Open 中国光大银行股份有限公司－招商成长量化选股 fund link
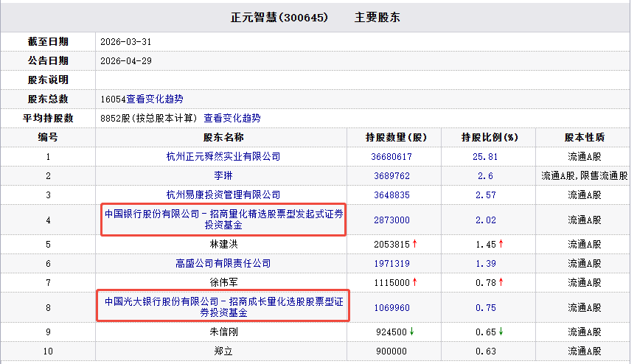 (223, 307)
